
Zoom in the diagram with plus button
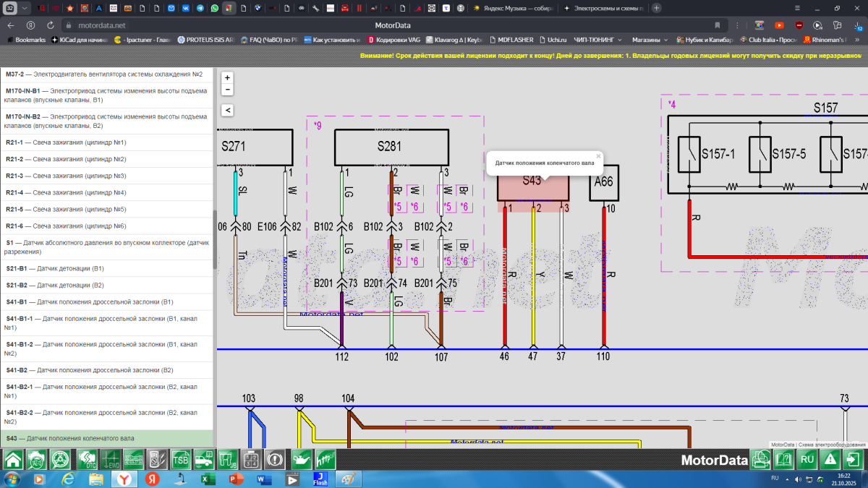coord(227,78)
